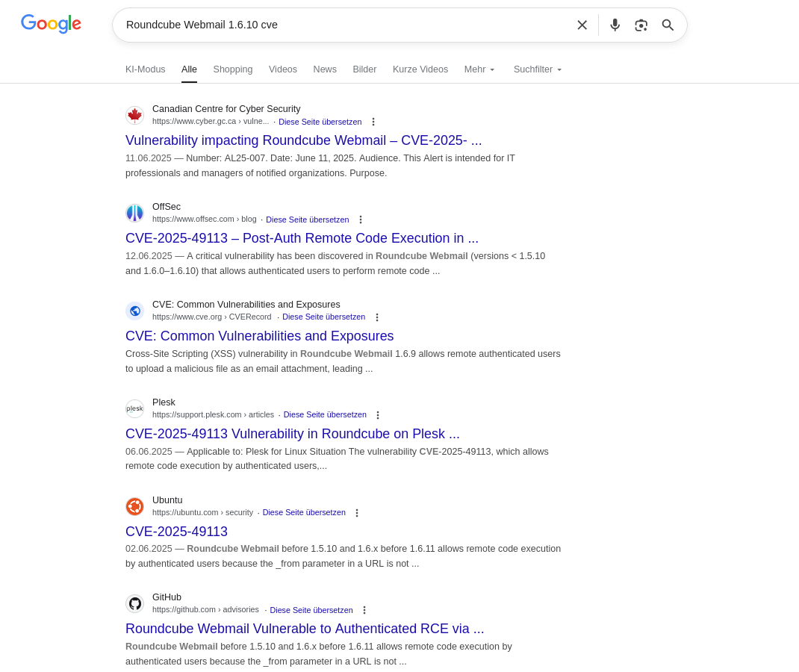Open the Kurze Videos tab

pos(420,69)
